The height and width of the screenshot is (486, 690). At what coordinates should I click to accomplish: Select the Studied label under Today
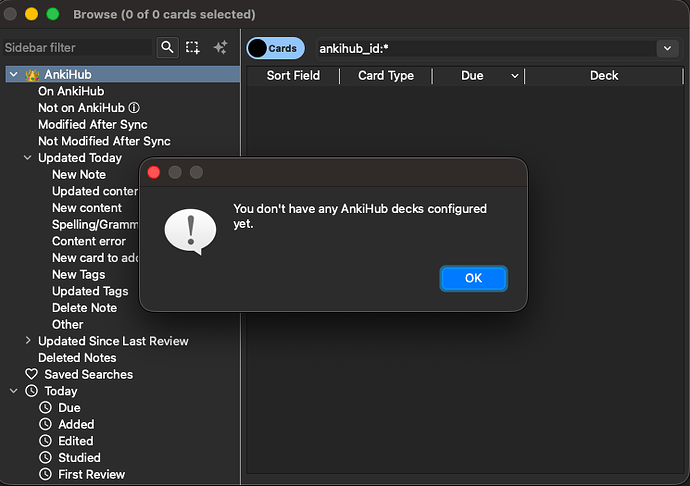[x=79, y=458]
